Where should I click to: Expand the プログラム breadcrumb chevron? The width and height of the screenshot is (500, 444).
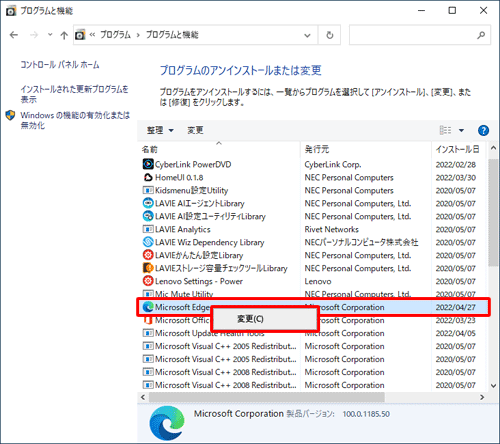[138, 35]
